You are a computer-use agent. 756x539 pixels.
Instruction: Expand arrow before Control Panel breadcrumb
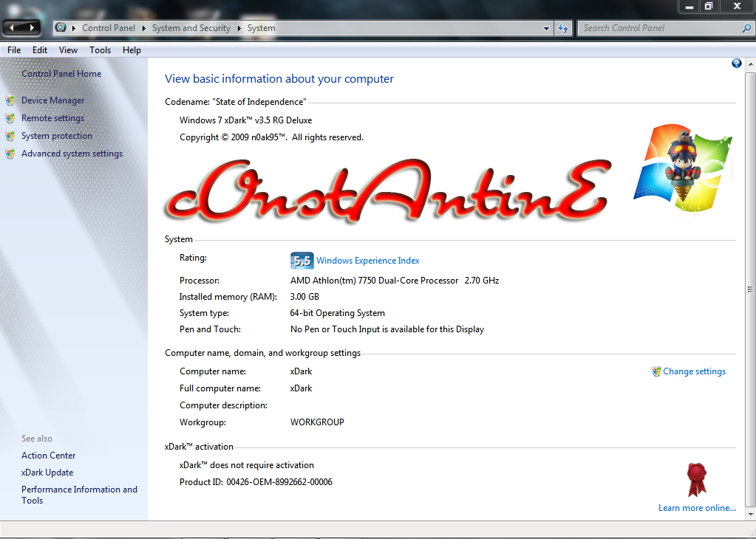pos(74,28)
